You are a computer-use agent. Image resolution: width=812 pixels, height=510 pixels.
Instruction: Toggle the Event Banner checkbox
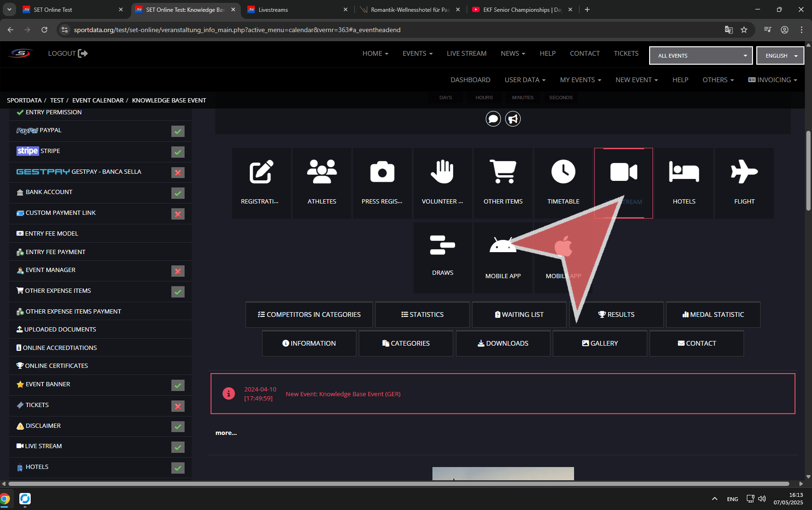(178, 385)
